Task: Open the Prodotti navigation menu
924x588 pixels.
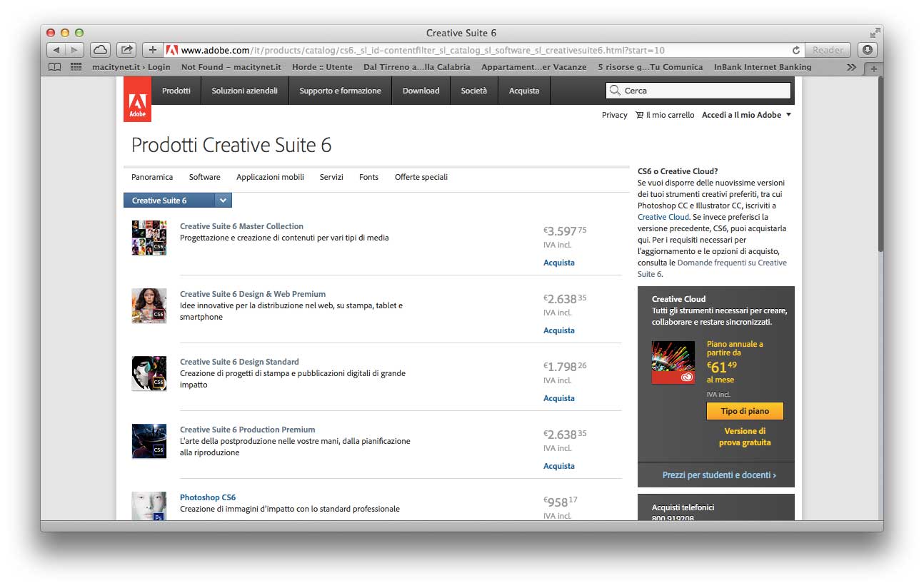Action: click(x=176, y=91)
